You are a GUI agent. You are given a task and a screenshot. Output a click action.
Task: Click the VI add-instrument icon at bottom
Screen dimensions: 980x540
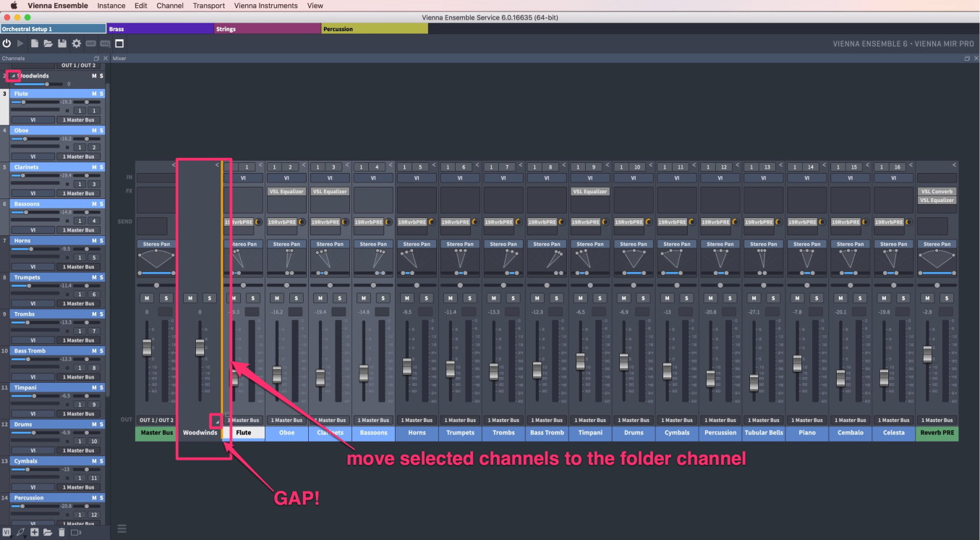pyautogui.click(x=7, y=532)
